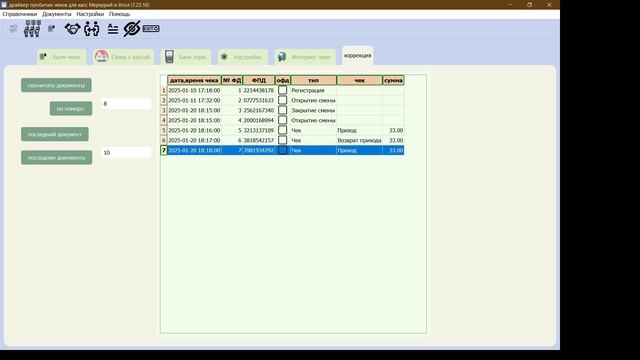Click the 'по номеру' button
This screenshot has width=640, height=360.
[71, 109]
